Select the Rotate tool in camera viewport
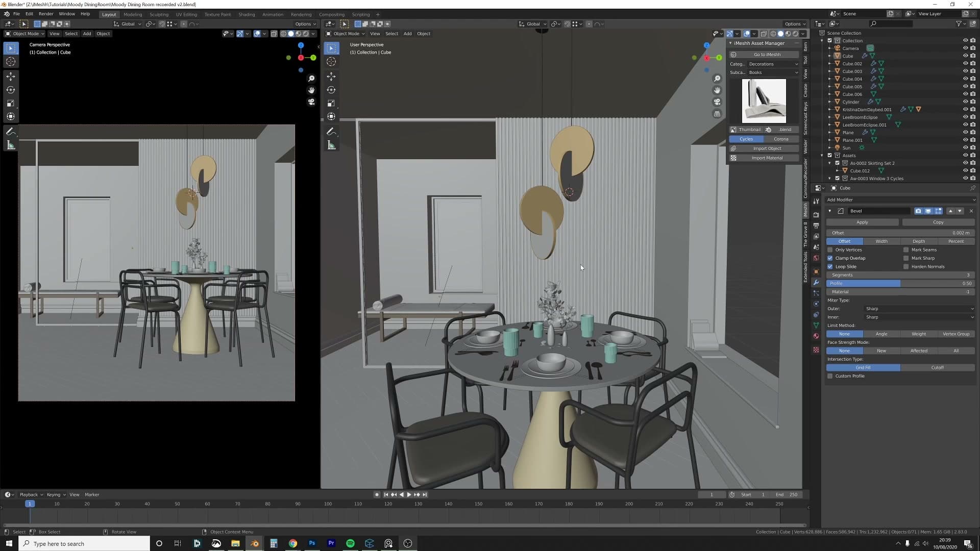980x551 pixels. (x=11, y=90)
